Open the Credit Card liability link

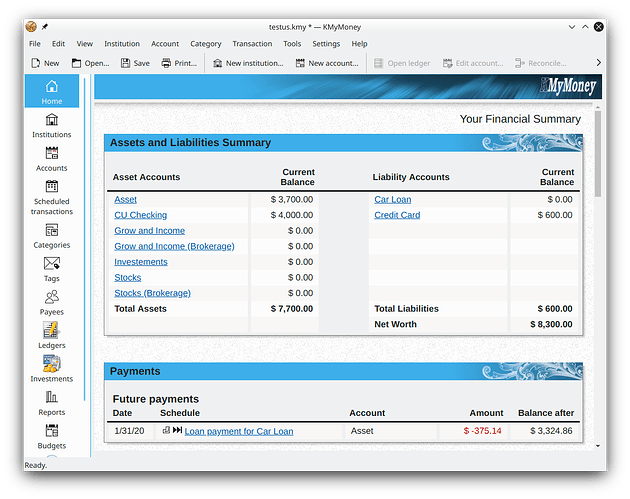coord(397,215)
